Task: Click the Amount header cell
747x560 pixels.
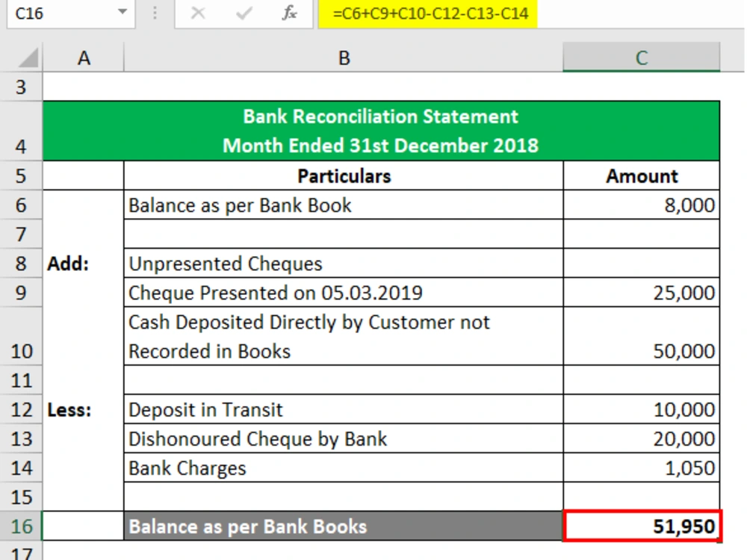Action: click(x=641, y=175)
